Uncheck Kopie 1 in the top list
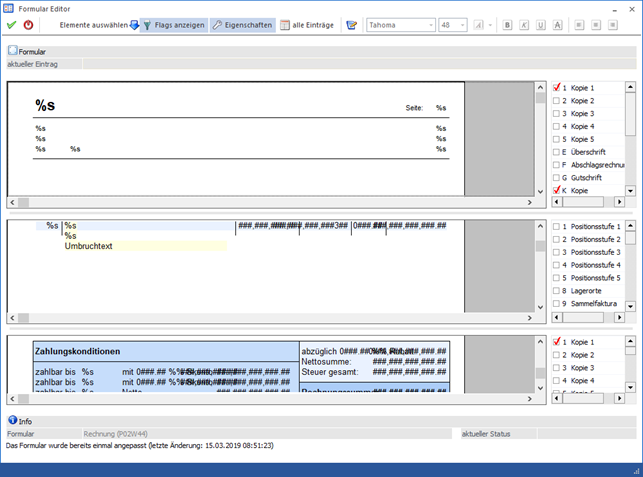This screenshot has height=477, width=643. pyautogui.click(x=556, y=88)
